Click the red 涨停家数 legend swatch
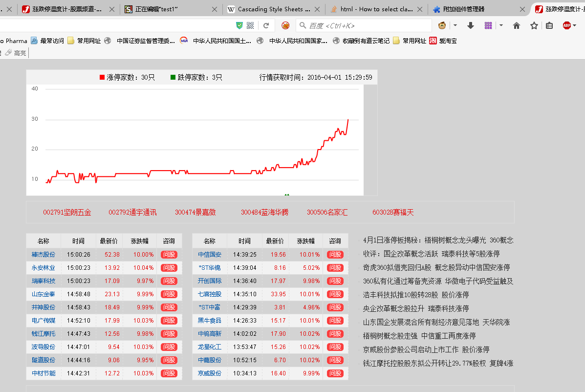 102,77
